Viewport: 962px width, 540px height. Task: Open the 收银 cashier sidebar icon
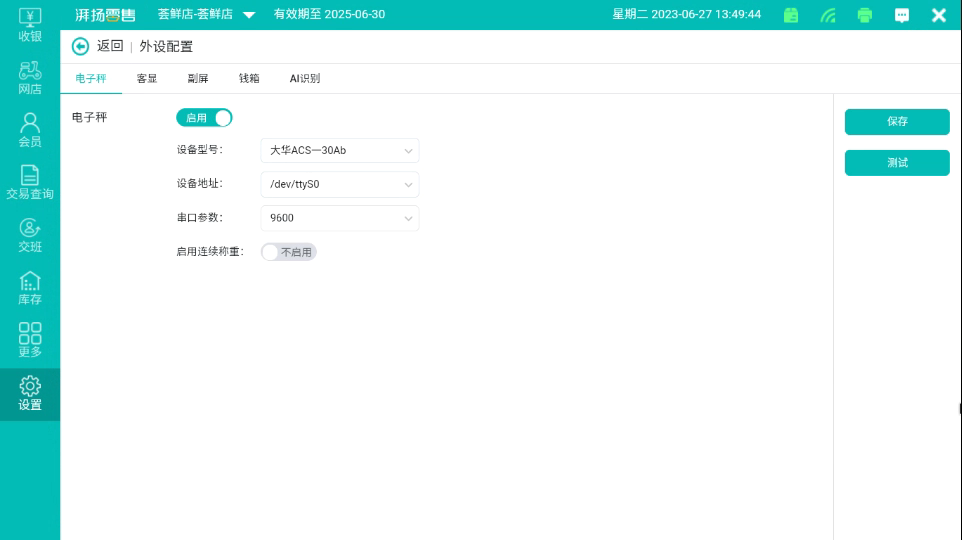[x=30, y=24]
